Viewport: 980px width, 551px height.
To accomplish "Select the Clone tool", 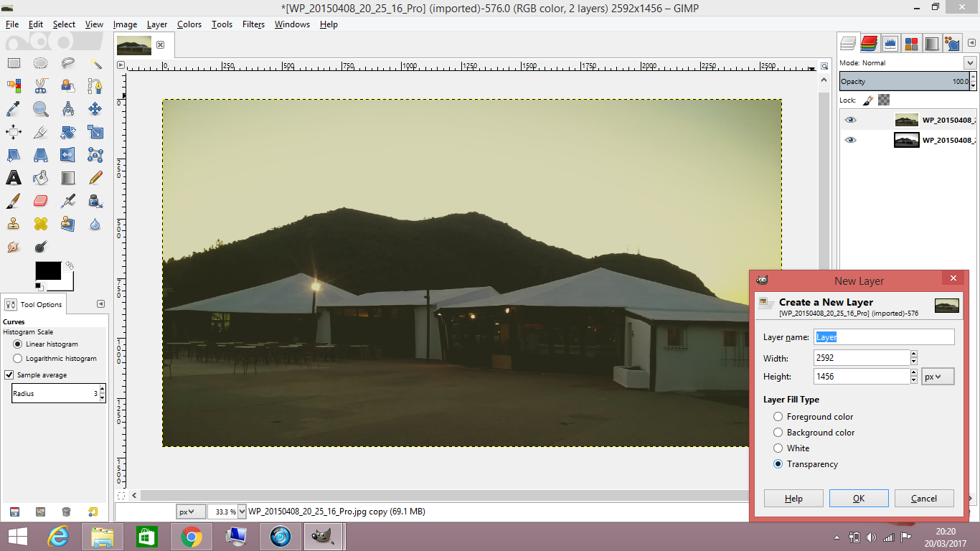I will pyautogui.click(x=14, y=223).
